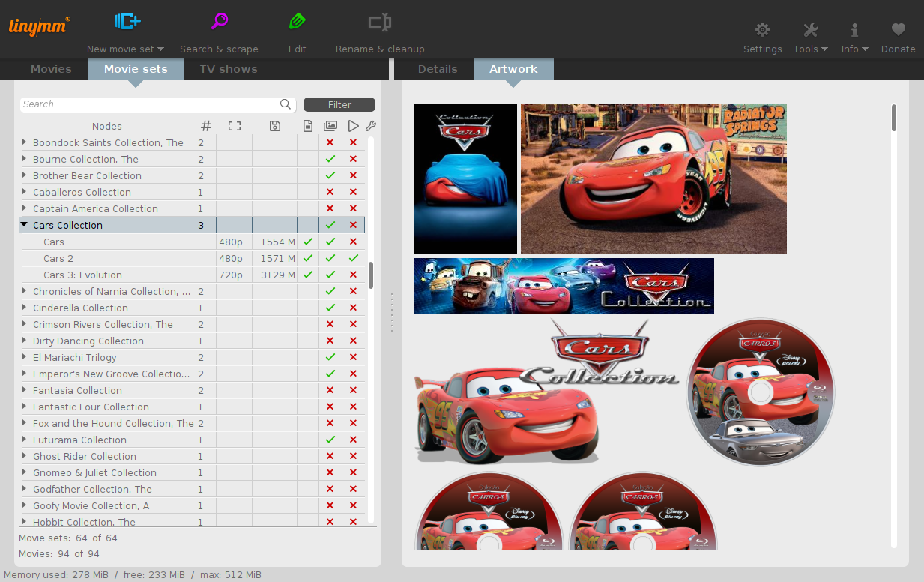Open Search & scrape magnifier icon
Image resolution: width=924 pixels, height=582 pixels.
point(219,22)
